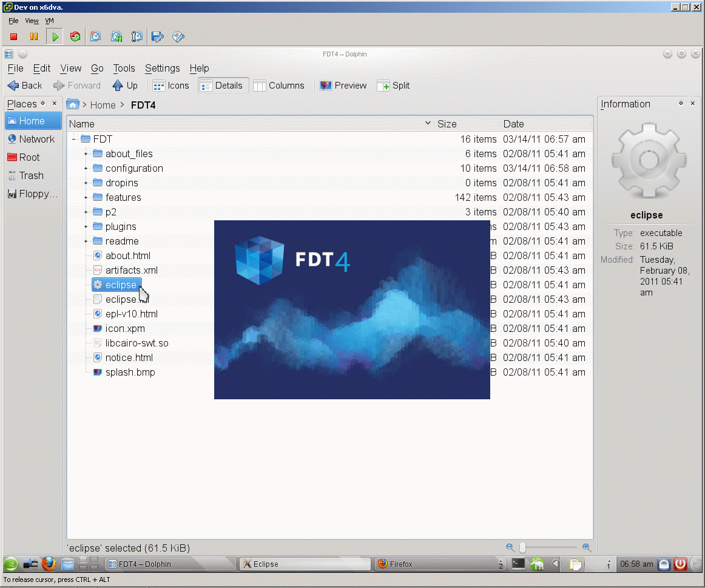Click the zoom in magnifier icon

click(587, 547)
